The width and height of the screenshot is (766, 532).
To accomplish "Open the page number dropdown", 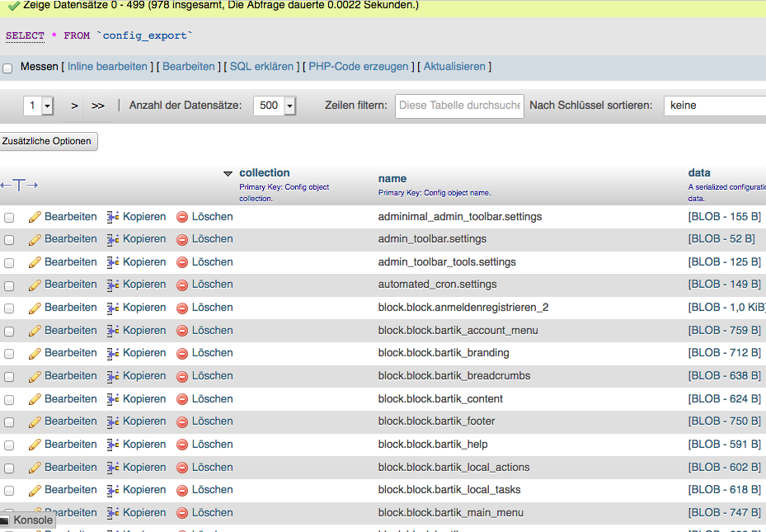I will pos(39,106).
